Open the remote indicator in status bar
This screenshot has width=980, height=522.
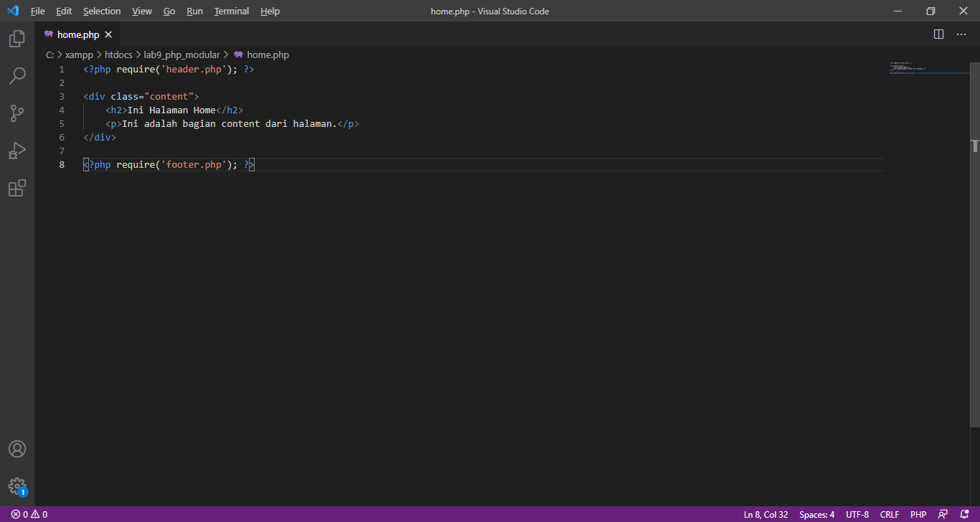[x=942, y=514]
